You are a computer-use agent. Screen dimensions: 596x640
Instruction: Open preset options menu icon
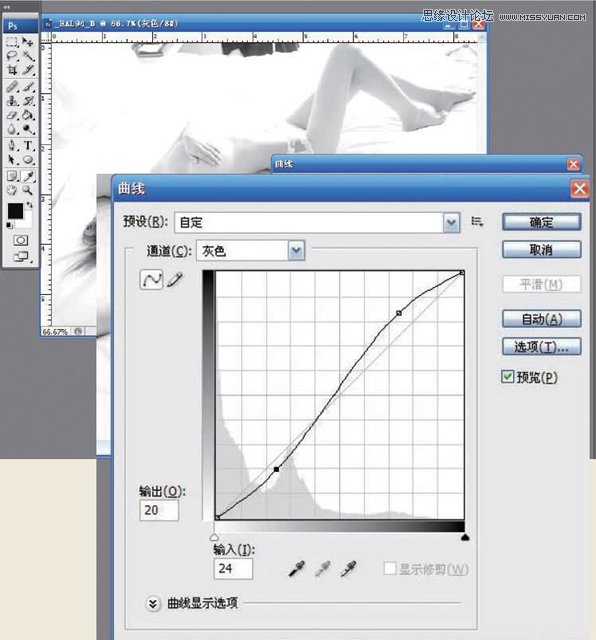[477, 222]
